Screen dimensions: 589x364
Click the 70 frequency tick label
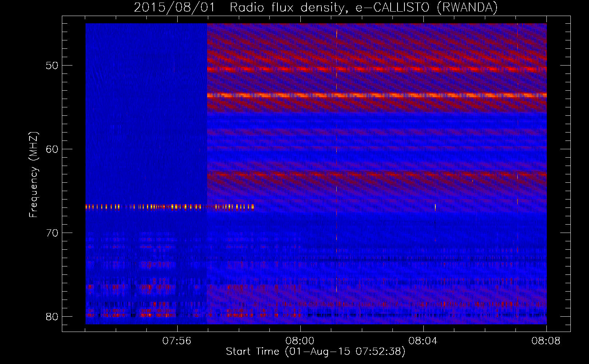[52, 233]
